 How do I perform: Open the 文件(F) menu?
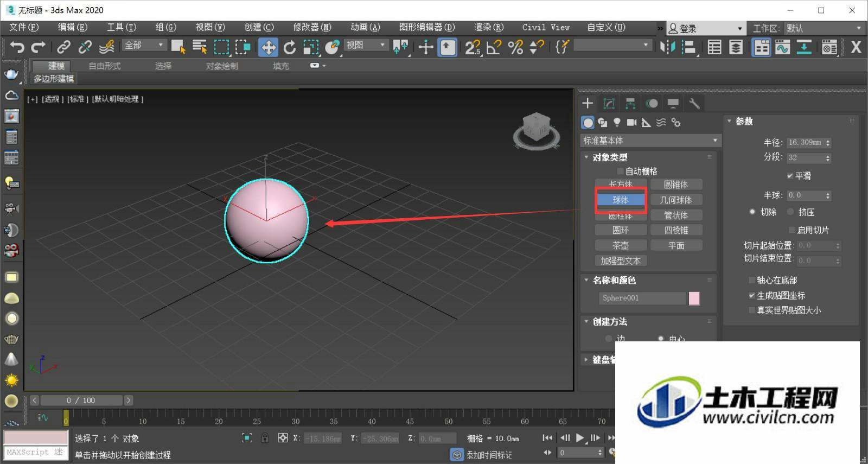click(x=24, y=27)
